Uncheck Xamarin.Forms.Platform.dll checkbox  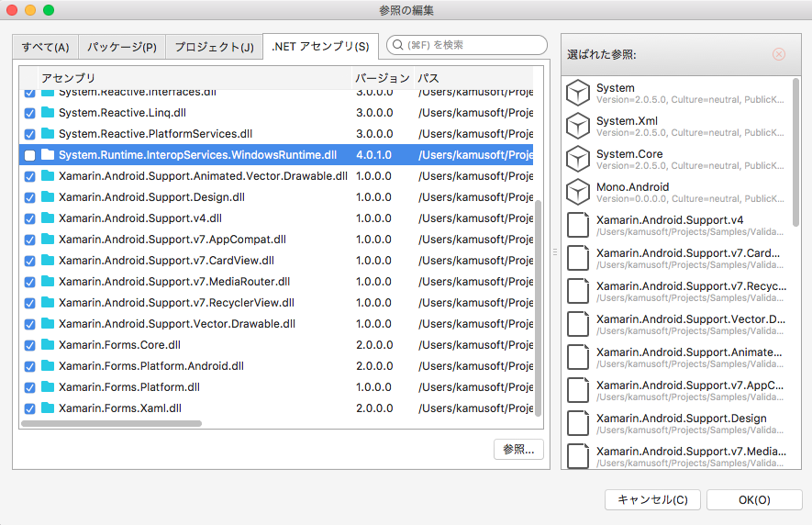point(29,387)
